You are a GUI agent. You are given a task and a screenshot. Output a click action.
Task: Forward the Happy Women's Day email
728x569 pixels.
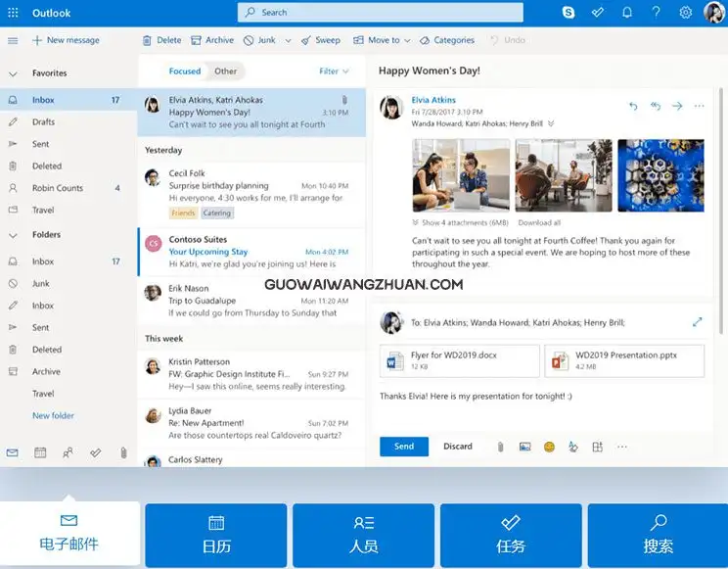coord(677,106)
